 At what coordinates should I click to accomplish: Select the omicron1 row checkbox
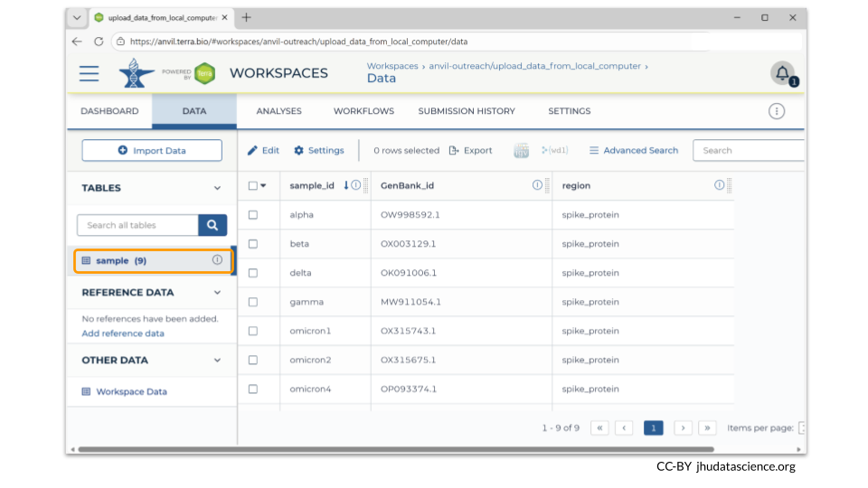click(x=253, y=331)
